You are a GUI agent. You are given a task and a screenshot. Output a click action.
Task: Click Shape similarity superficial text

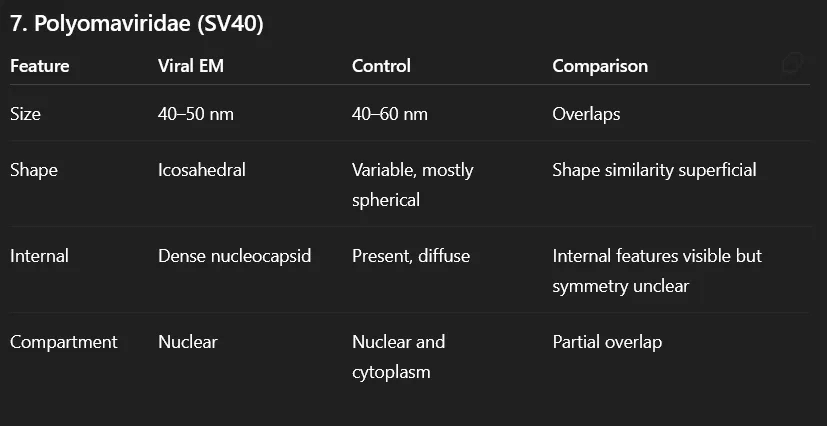pos(654,170)
